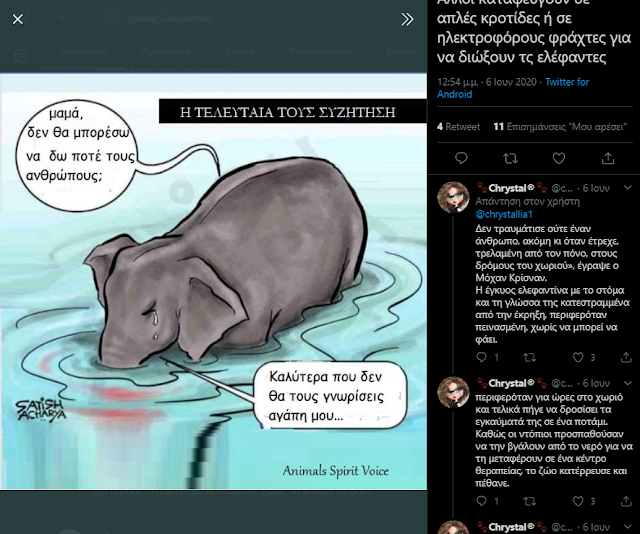Expand options chevron on third Chrystal reply

pos(627,527)
